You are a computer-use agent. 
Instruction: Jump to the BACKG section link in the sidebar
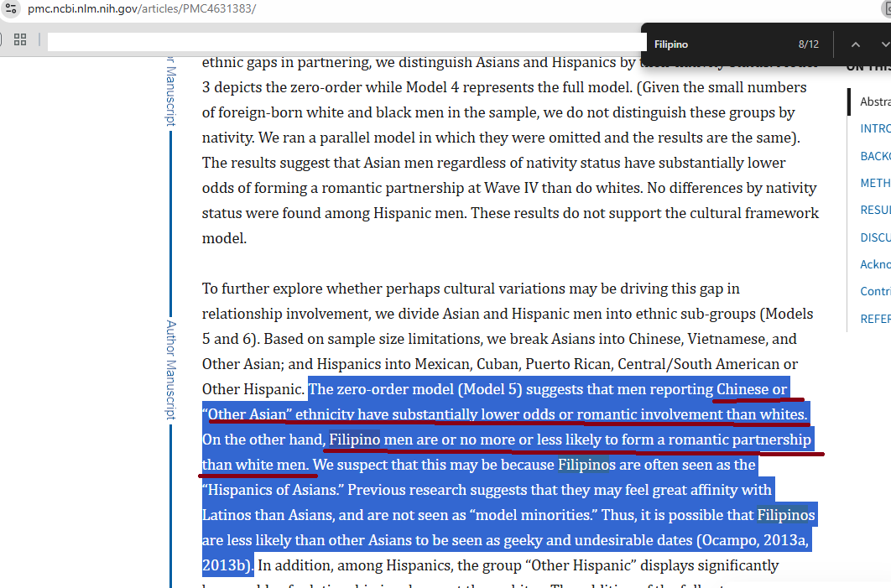(875, 156)
